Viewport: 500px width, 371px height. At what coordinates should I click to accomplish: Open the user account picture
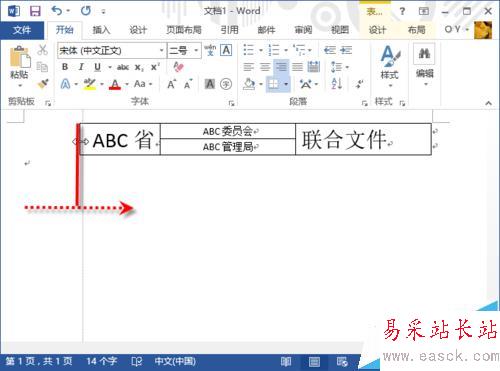pyautogui.click(x=483, y=30)
